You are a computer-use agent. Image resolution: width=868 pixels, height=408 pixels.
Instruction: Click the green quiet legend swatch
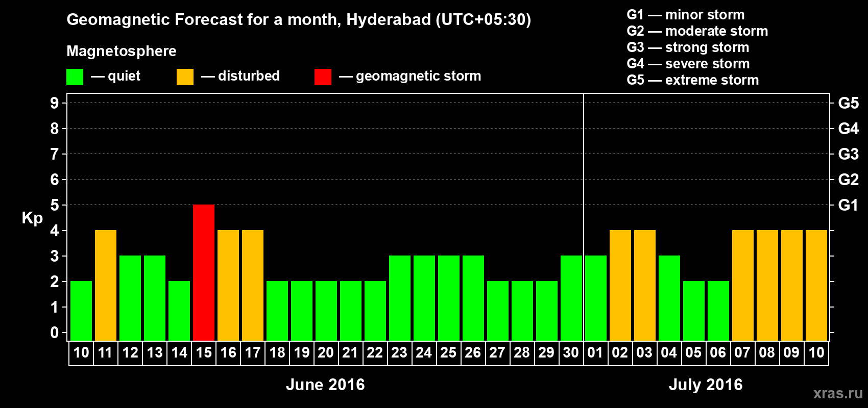pos(75,77)
